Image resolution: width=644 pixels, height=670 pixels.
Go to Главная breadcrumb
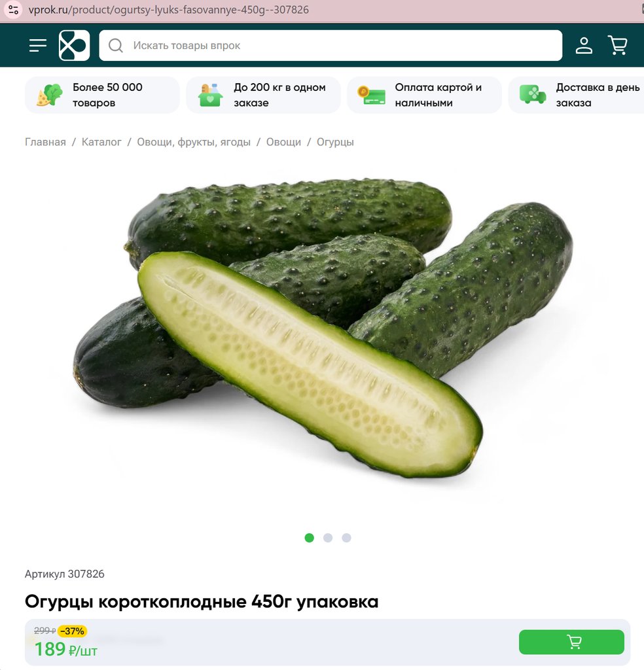[45, 142]
